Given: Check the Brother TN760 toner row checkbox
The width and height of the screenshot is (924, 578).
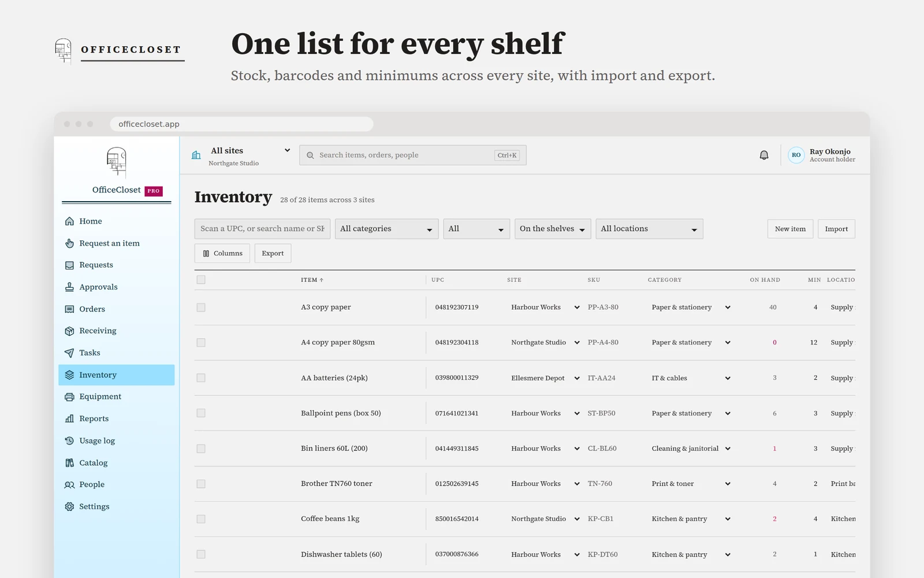Looking at the screenshot, I should (x=201, y=484).
